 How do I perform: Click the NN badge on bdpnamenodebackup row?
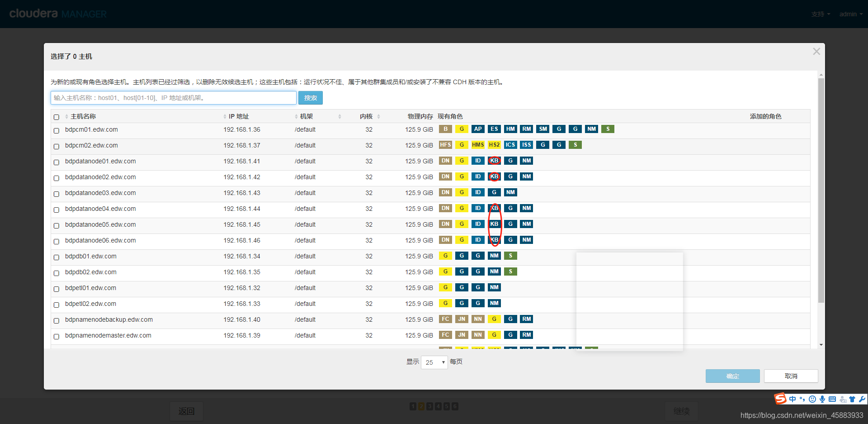point(478,319)
